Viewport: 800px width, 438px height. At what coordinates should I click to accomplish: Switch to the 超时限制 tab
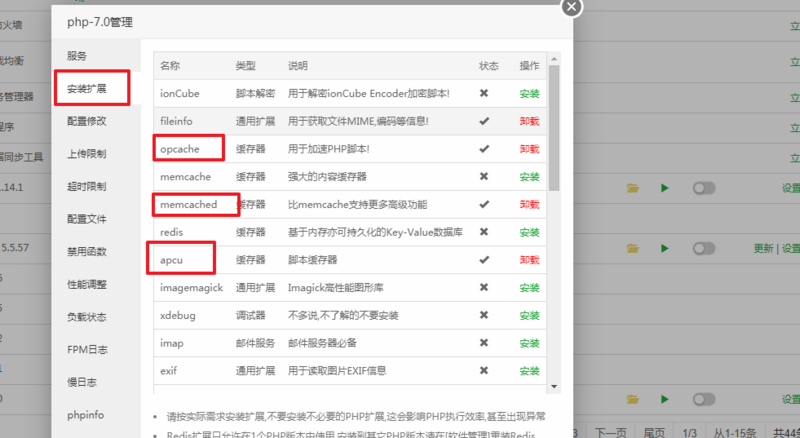87,186
